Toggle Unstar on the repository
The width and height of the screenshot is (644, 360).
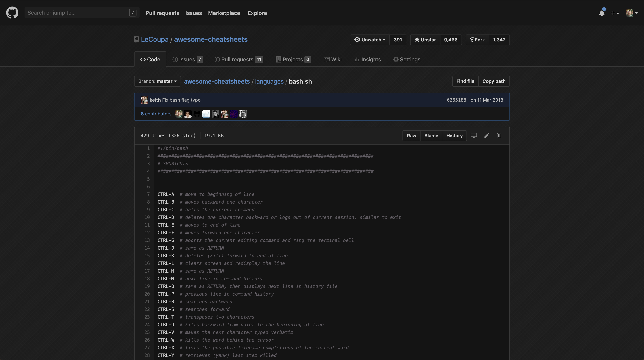click(425, 40)
